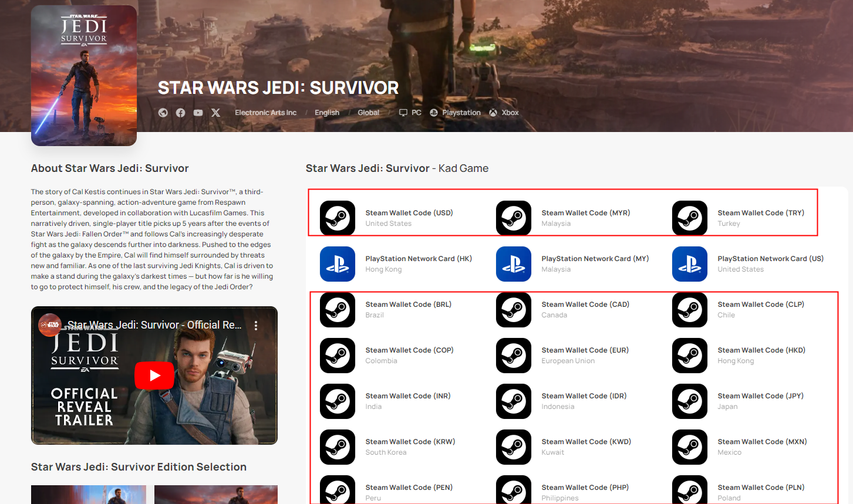Select Steam icon for Wallet Code (PEN)
Screen dimensions: 853x504
338,489
